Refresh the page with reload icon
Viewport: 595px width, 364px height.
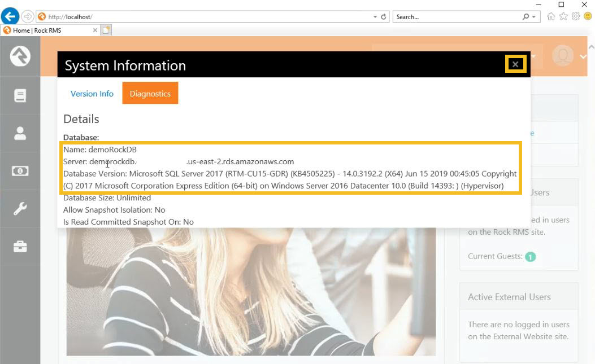coord(384,17)
